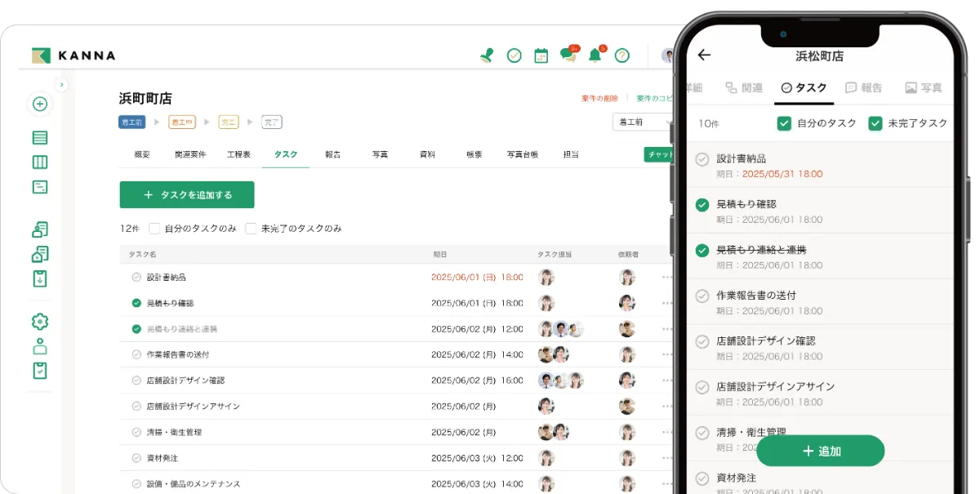
Task: Switch to 担当 tab
Action: (571, 154)
